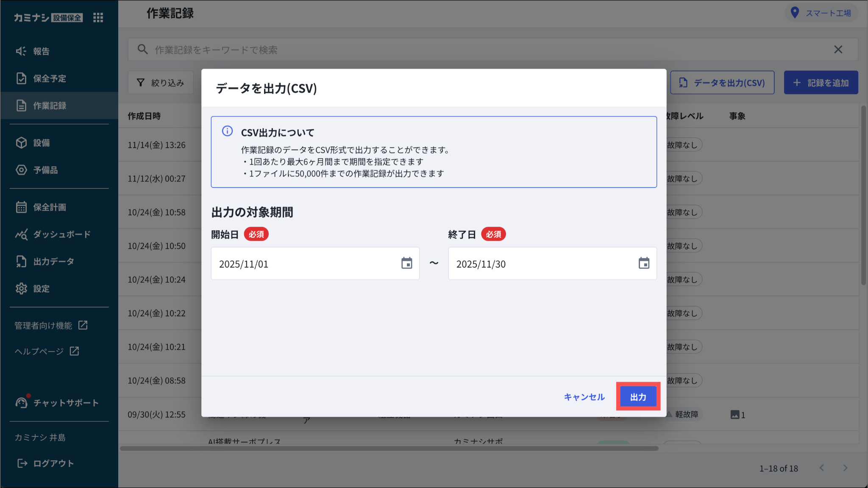Click the chat support headset icon
The height and width of the screenshot is (488, 868).
(x=21, y=402)
